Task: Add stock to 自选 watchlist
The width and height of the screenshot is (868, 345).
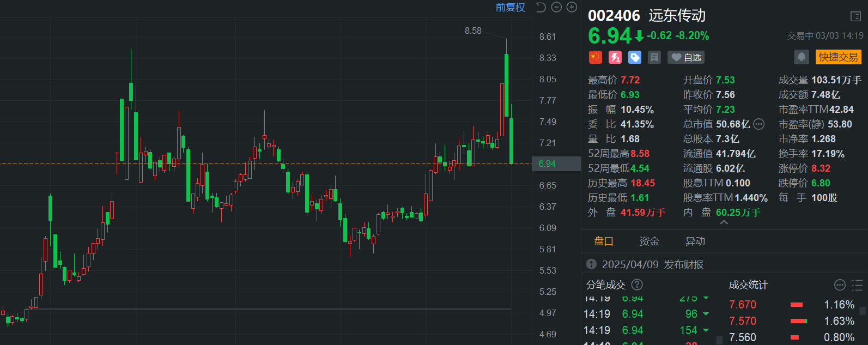Action: tap(686, 57)
